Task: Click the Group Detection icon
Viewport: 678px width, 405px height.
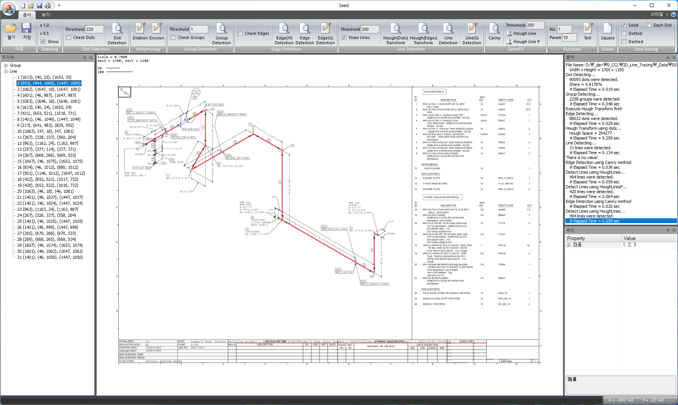Action: coord(221,33)
